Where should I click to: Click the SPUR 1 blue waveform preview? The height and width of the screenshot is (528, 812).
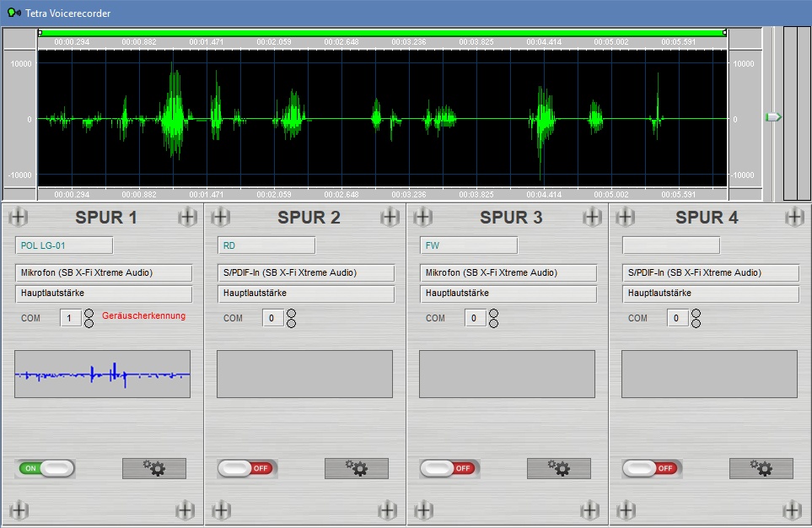click(103, 374)
